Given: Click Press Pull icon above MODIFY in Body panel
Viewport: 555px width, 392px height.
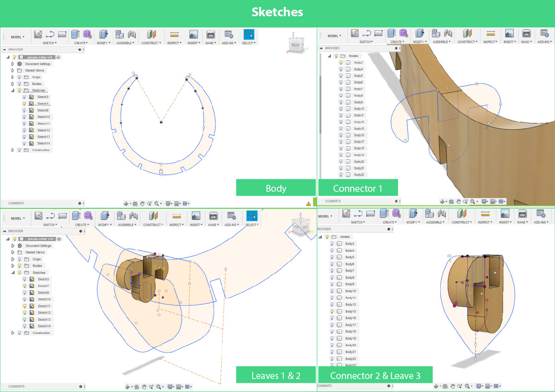Looking at the screenshot, I should 104,34.
